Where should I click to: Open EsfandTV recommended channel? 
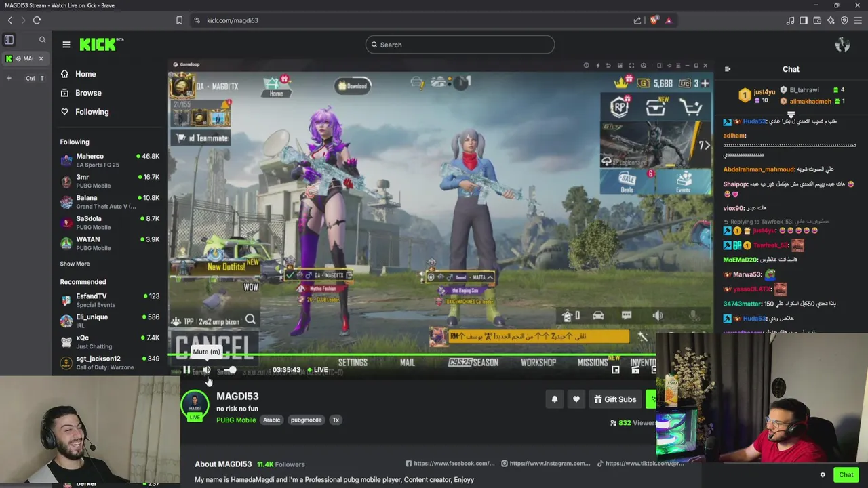pyautogui.click(x=110, y=300)
